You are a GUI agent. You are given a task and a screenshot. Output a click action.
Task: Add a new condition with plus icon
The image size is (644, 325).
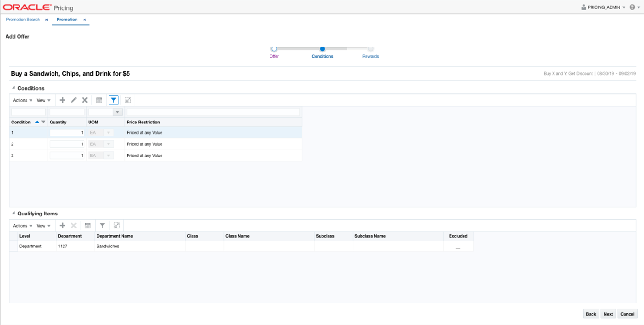coord(62,100)
